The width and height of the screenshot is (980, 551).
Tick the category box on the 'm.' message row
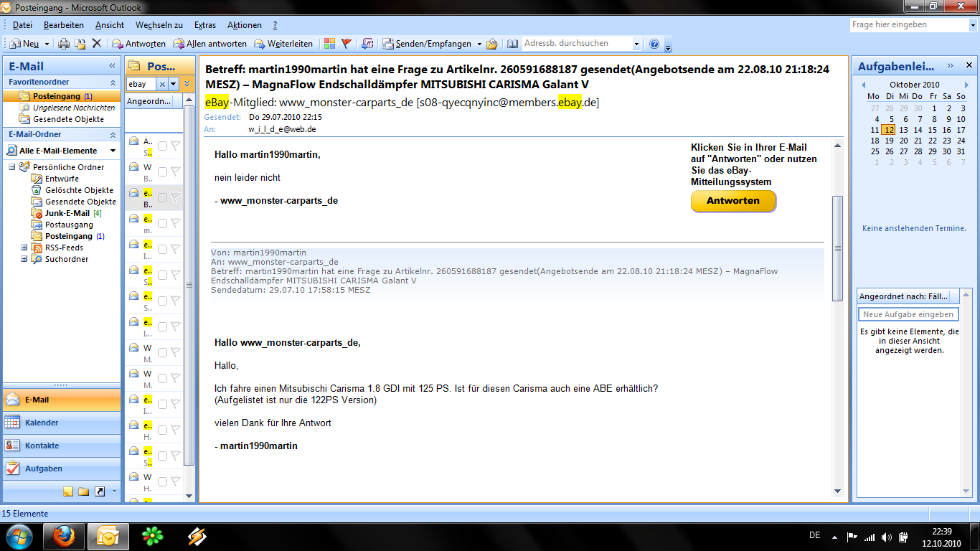coord(162,223)
